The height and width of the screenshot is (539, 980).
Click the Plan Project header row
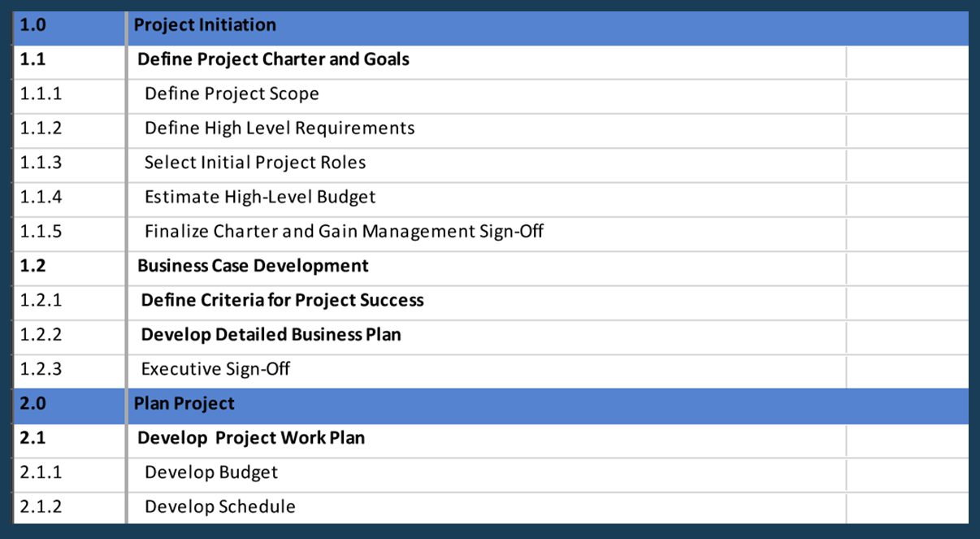pos(492,405)
